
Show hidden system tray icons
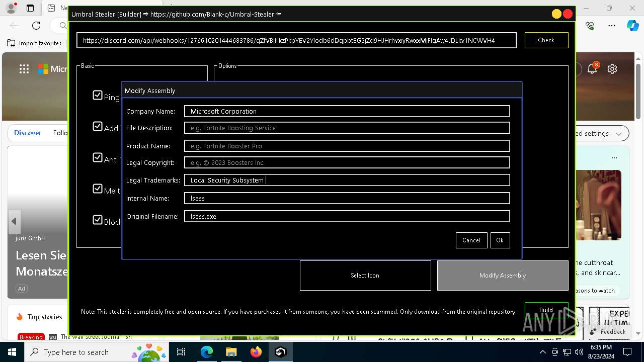[x=542, y=352]
